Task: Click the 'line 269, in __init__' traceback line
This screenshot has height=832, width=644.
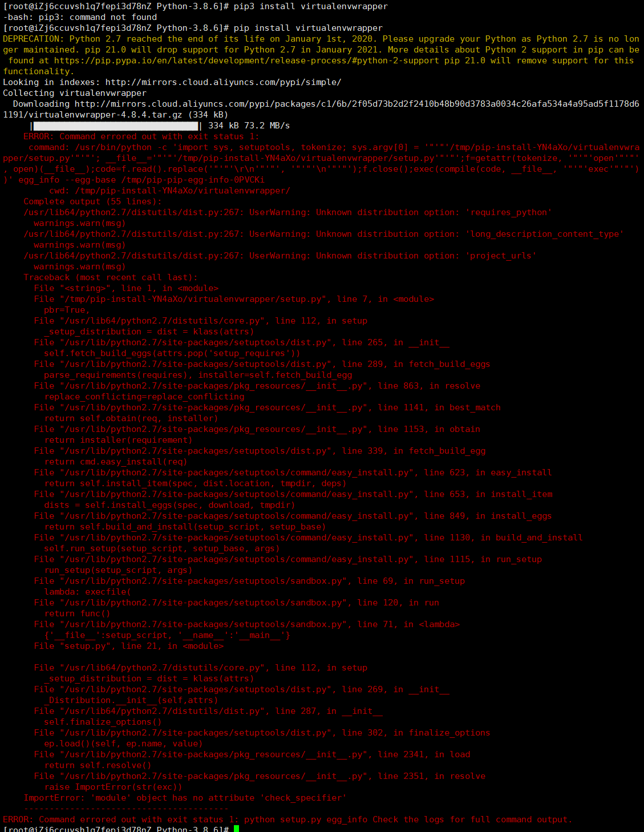Action: (x=241, y=689)
